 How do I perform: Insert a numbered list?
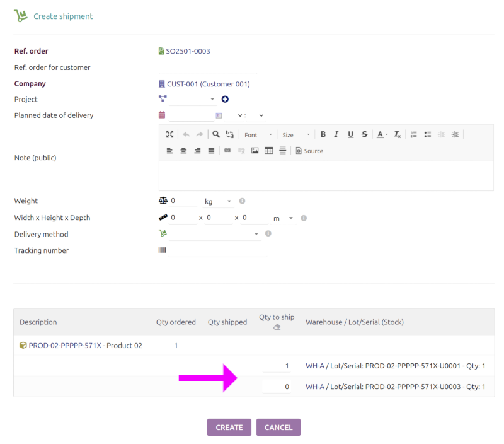[414, 134]
